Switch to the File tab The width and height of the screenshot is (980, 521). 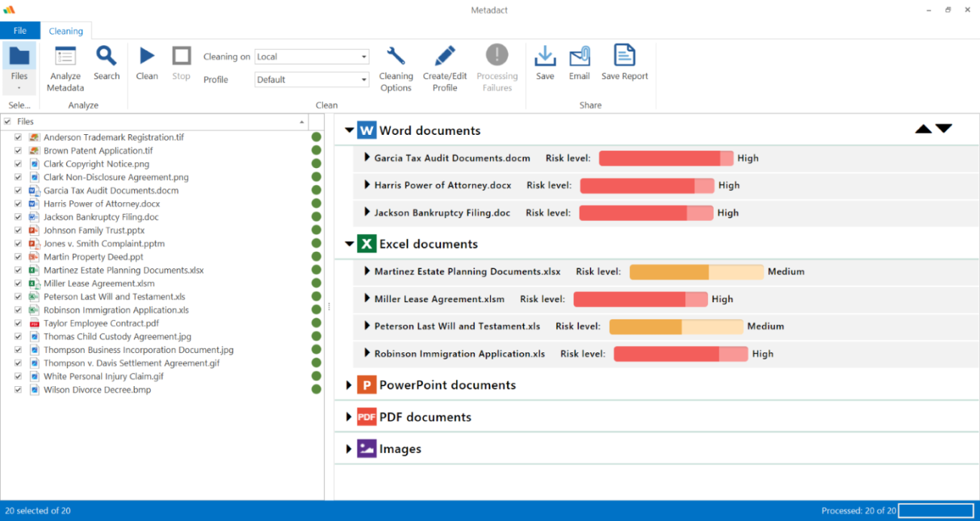(20, 30)
